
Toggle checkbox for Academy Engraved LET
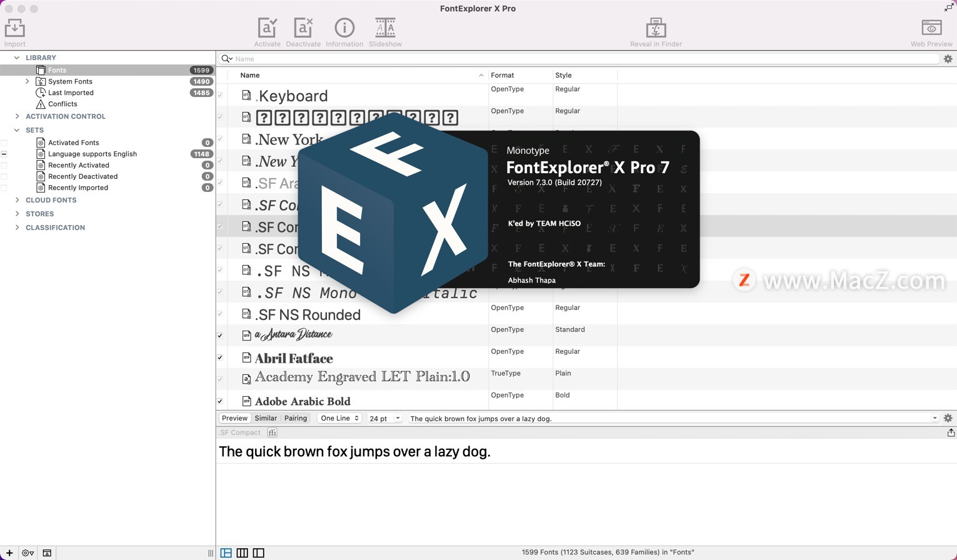click(x=220, y=379)
